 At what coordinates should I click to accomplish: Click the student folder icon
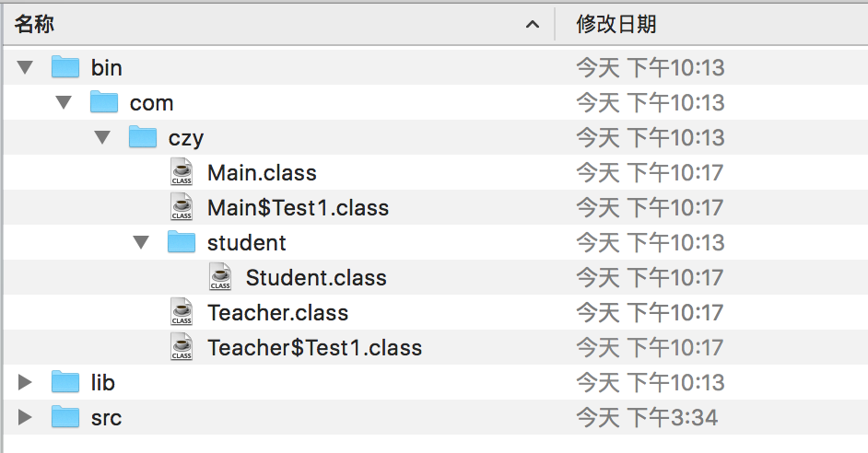[182, 242]
